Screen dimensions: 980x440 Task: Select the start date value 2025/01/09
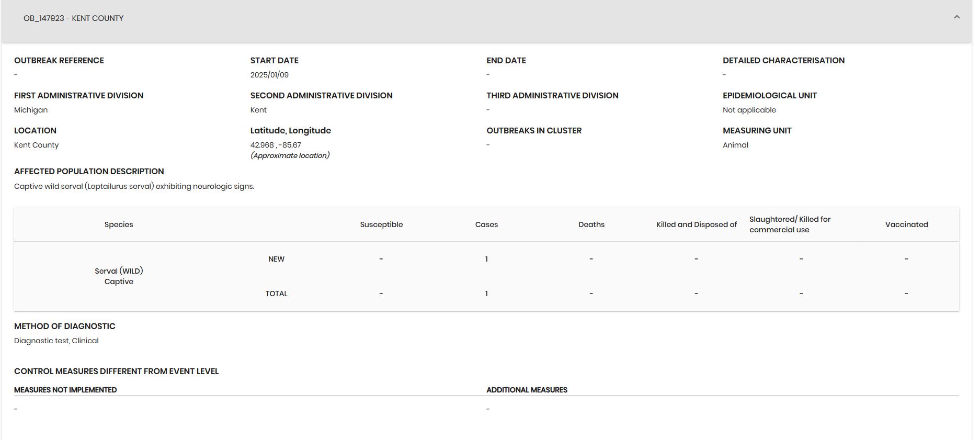[269, 75]
